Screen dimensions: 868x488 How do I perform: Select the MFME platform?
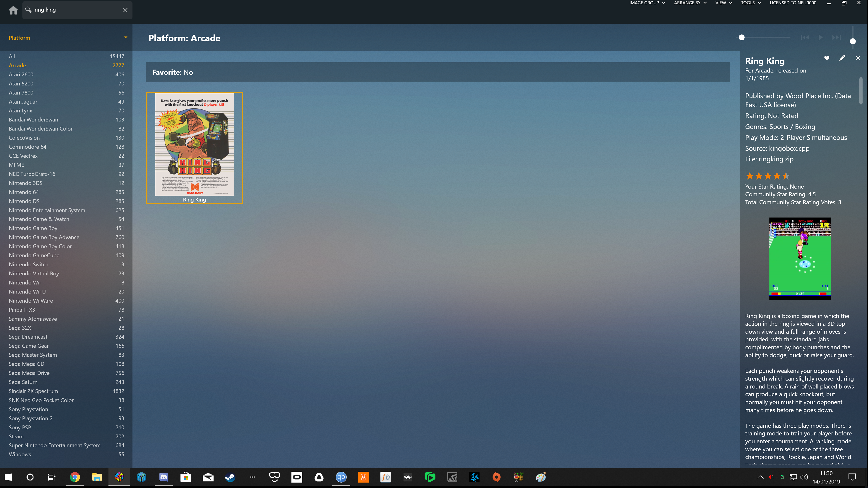[x=66, y=165]
